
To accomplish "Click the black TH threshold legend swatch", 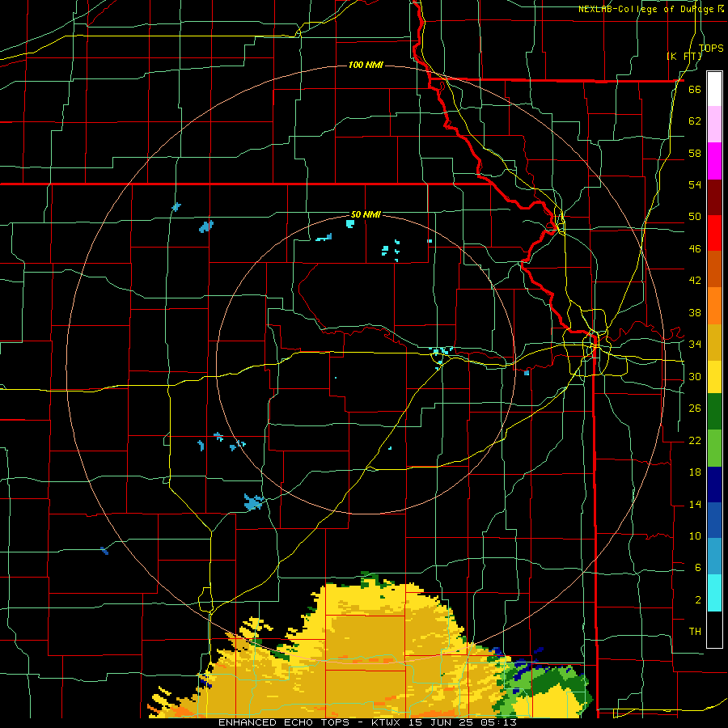I will click(714, 629).
